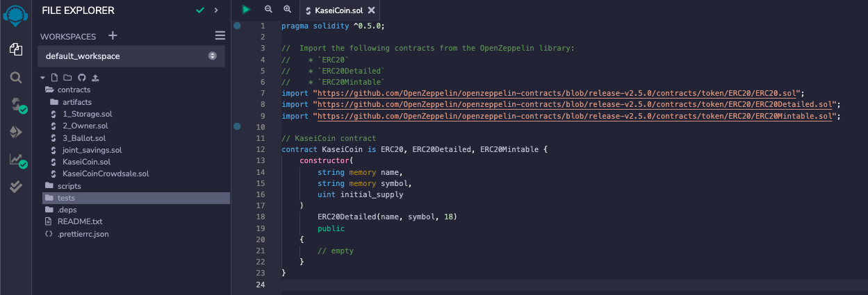Click the '// KaseiCoin contract' comment
868x295 pixels.
(329, 138)
